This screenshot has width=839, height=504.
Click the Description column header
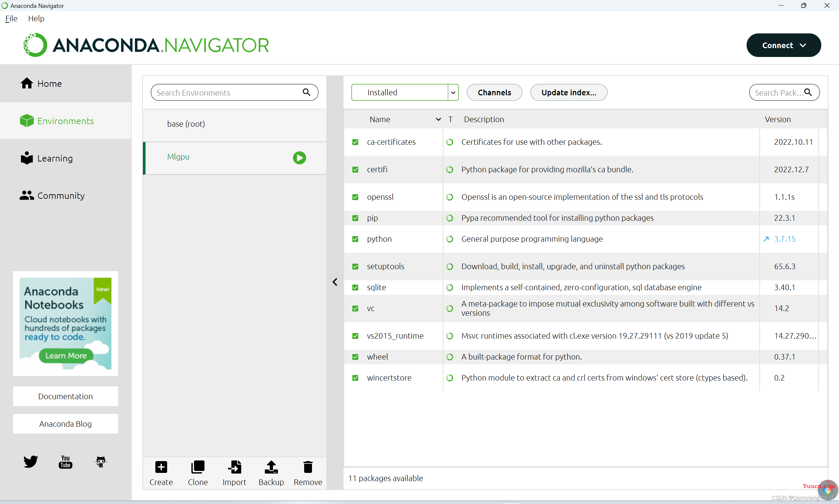click(484, 119)
